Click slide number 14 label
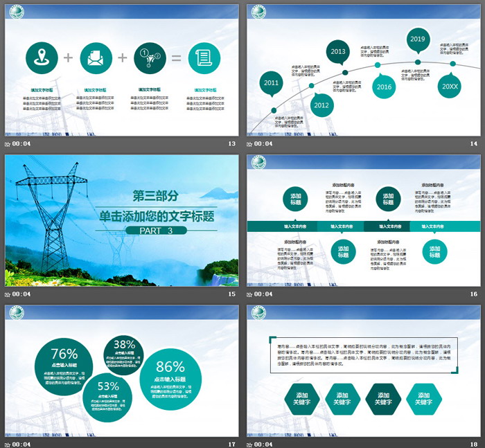 point(474,144)
